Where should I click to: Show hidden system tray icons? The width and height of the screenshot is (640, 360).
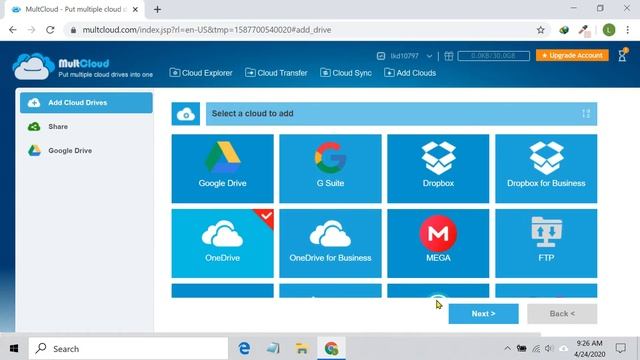tap(507, 348)
